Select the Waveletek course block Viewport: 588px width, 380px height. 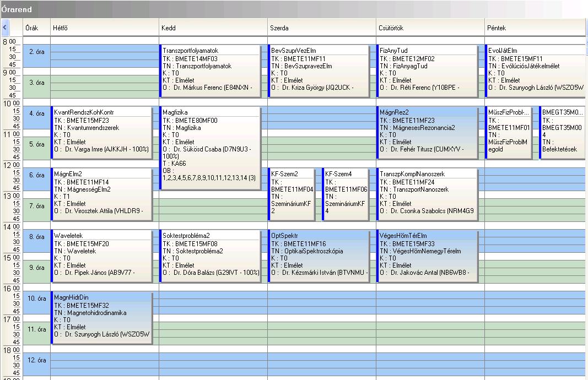point(102,256)
